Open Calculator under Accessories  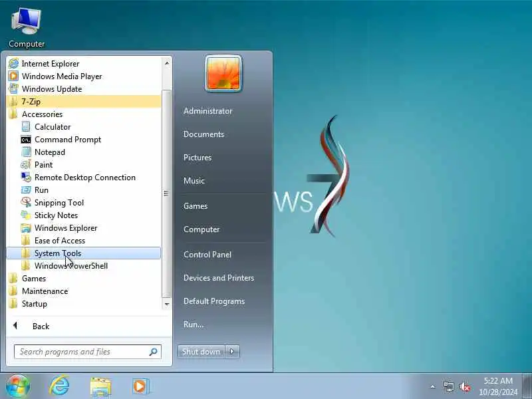pyautogui.click(x=84, y=127)
